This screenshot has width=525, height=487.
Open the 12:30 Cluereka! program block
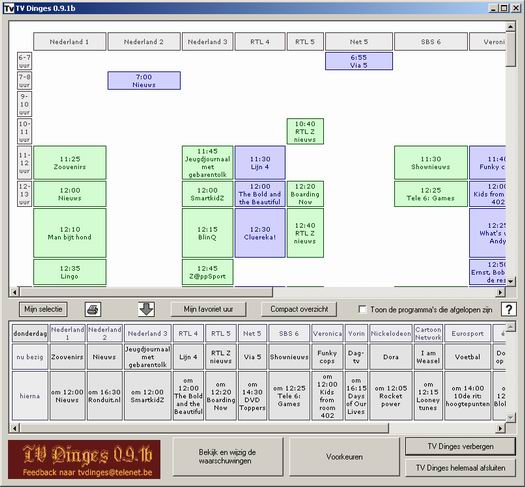260,233
